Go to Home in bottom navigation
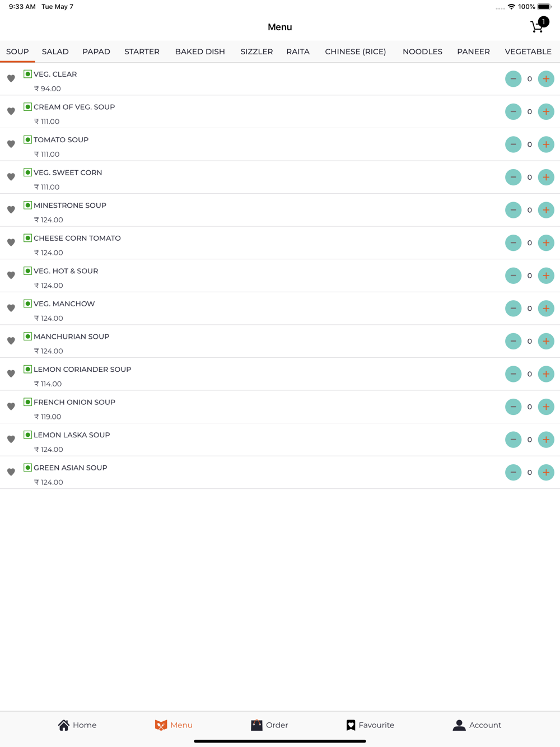The width and height of the screenshot is (560, 747). (77, 725)
